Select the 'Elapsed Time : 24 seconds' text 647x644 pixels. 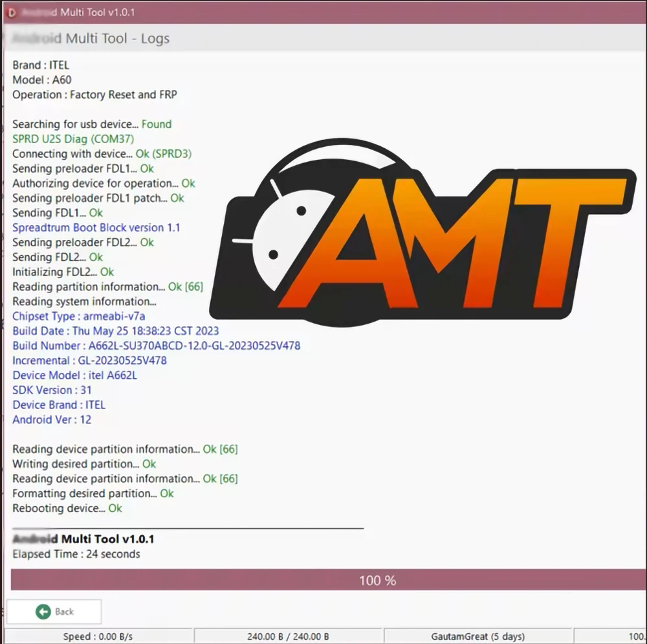76,554
